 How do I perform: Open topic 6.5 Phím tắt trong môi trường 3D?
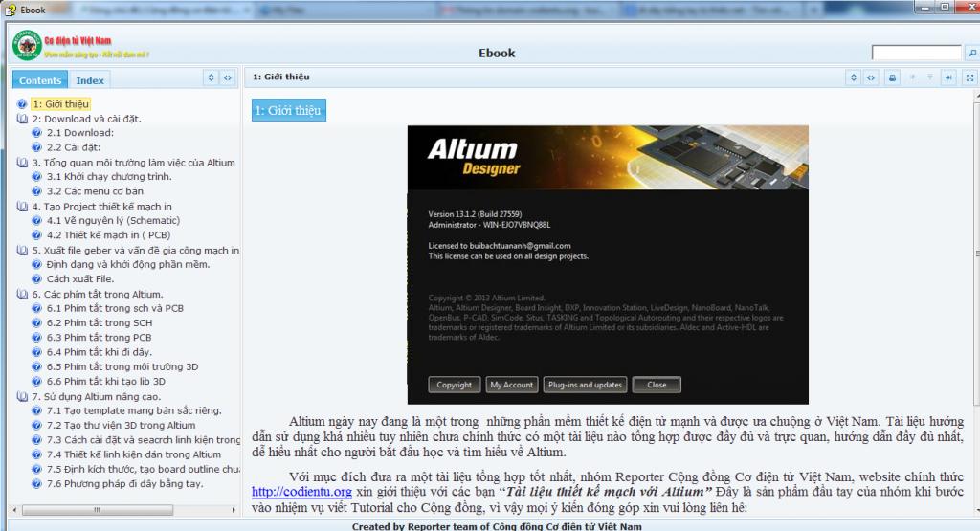tap(122, 366)
